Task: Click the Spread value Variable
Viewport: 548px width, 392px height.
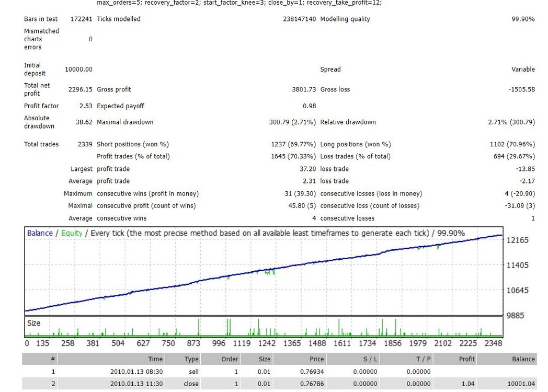Action: point(523,69)
